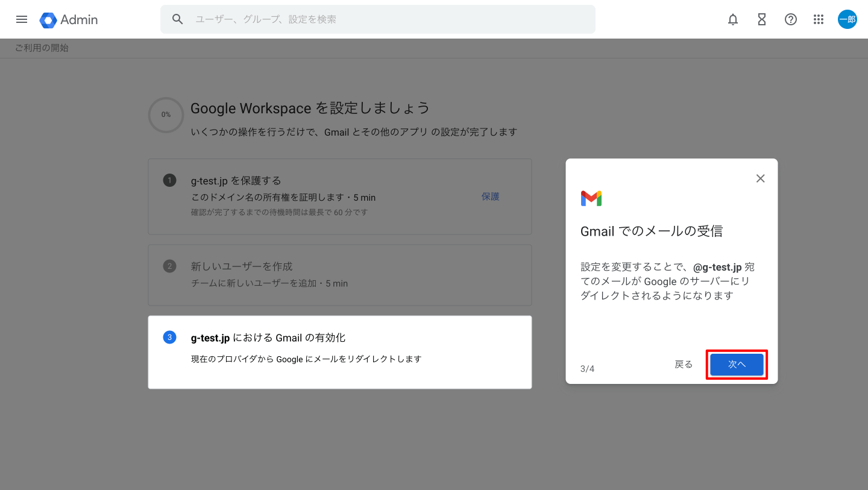
Task: Focus the search field for users, groups, settings
Action: (378, 19)
